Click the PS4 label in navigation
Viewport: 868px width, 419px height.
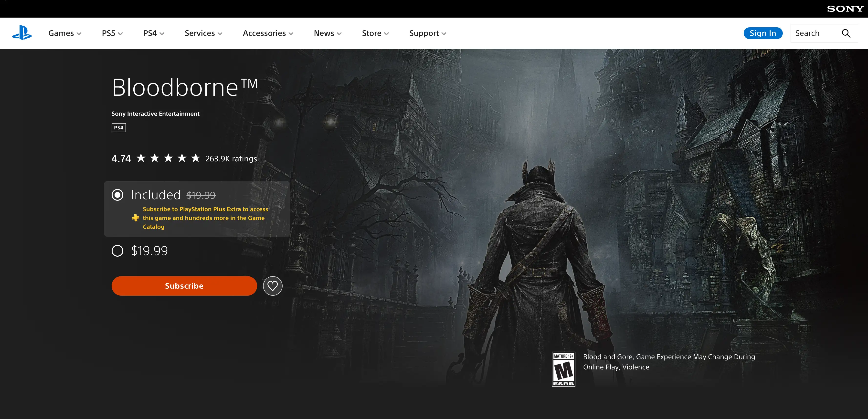point(150,33)
